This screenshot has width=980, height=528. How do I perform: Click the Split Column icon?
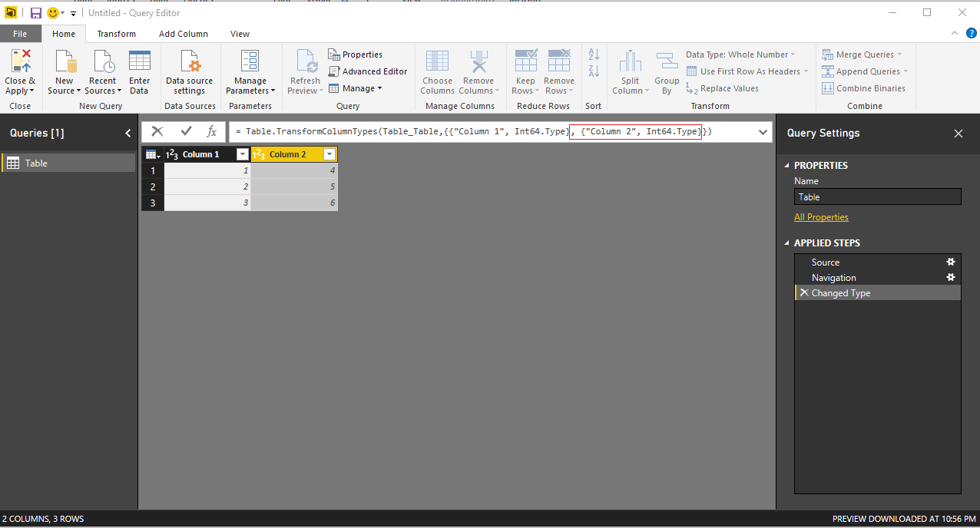[x=631, y=61]
